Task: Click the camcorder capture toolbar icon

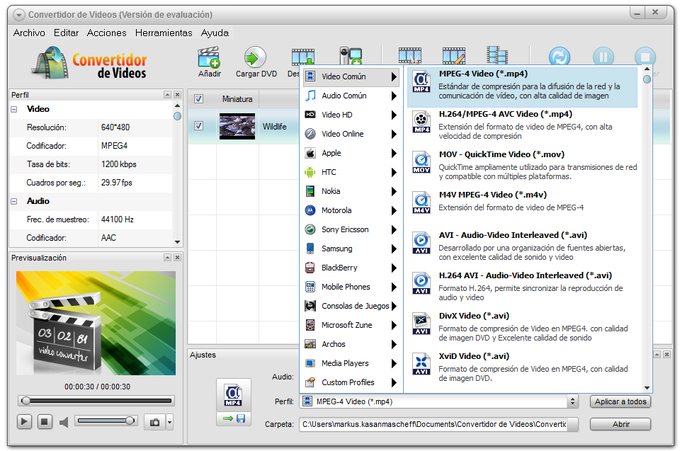Action: [350, 56]
